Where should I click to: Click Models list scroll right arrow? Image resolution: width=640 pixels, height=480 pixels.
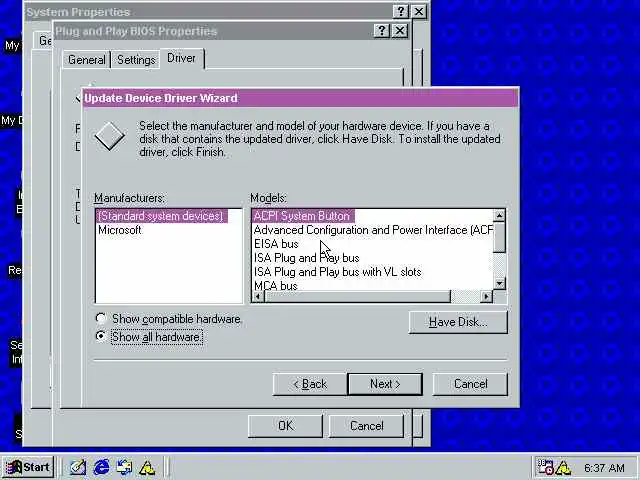[x=486, y=297]
